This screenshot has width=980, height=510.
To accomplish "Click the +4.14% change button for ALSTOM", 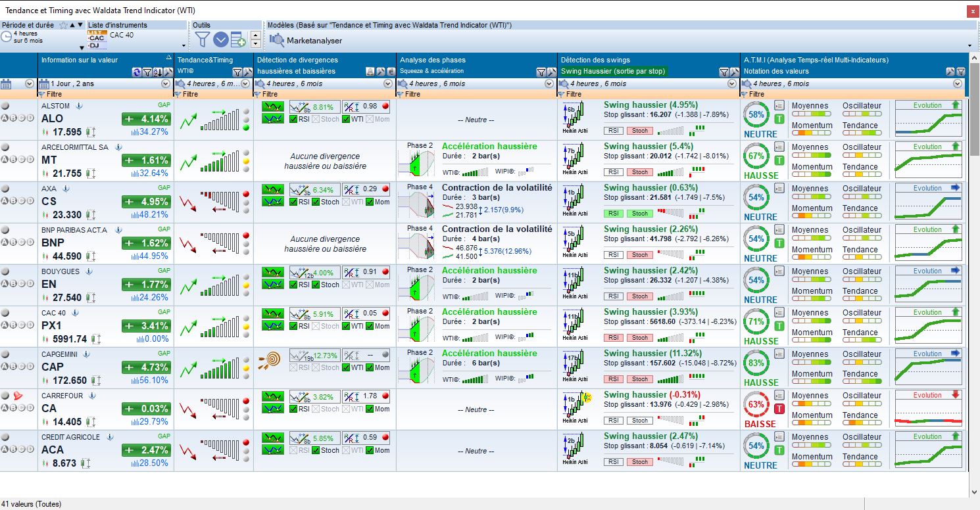I will tap(146, 119).
